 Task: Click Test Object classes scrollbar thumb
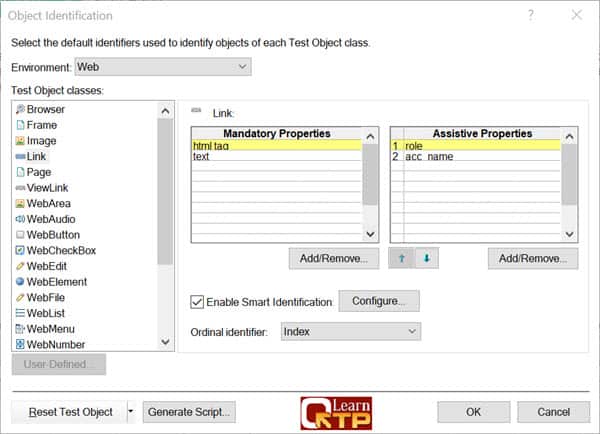coord(165,191)
